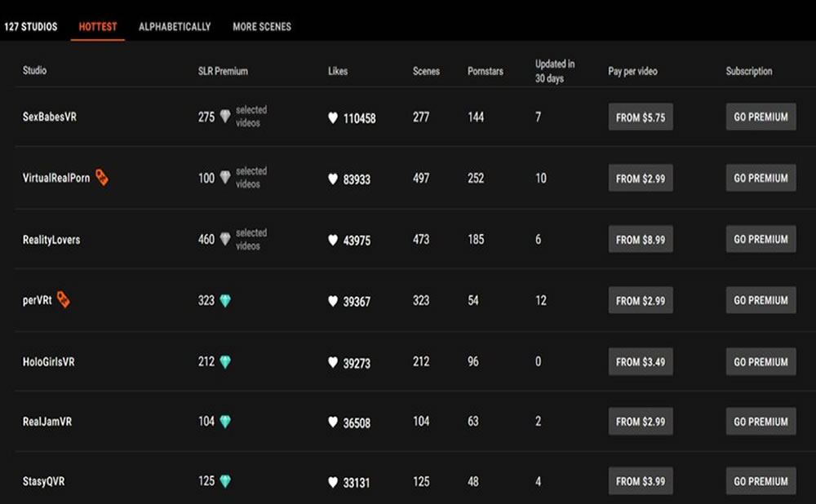Click the orange discount tag beside VirtualRealPorn
This screenshot has height=504, width=816.
click(102, 178)
